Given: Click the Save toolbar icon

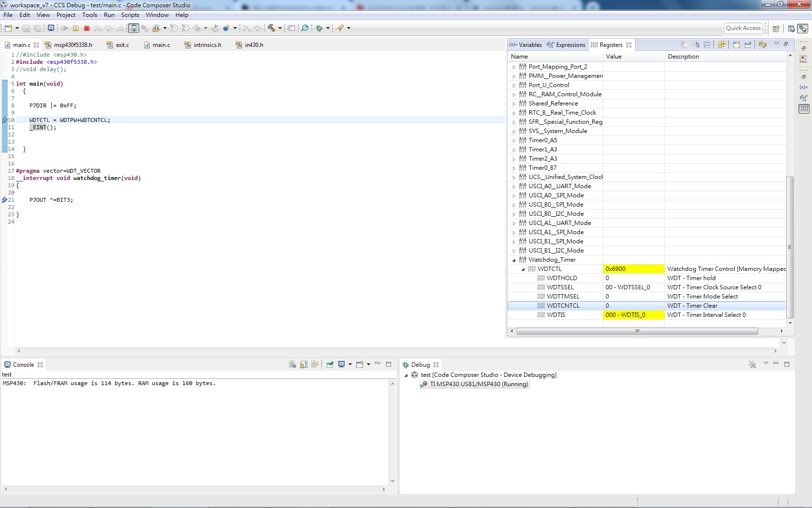Looking at the screenshot, I should click(27, 29).
